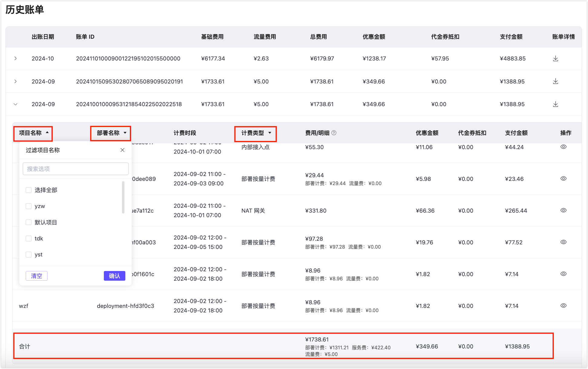Viewport: 588px width, 369px height.
Task: Tick the 默认项目 checkbox
Action: 29,222
